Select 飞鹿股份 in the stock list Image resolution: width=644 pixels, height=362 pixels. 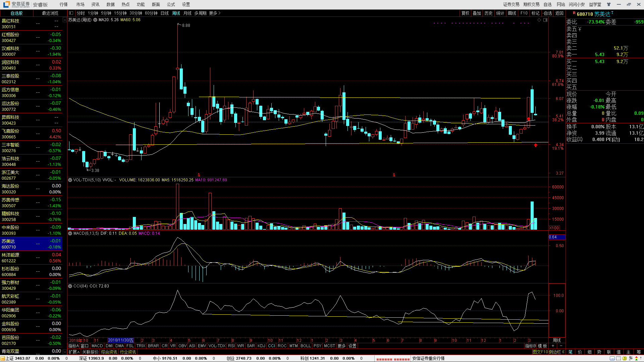coord(31,134)
